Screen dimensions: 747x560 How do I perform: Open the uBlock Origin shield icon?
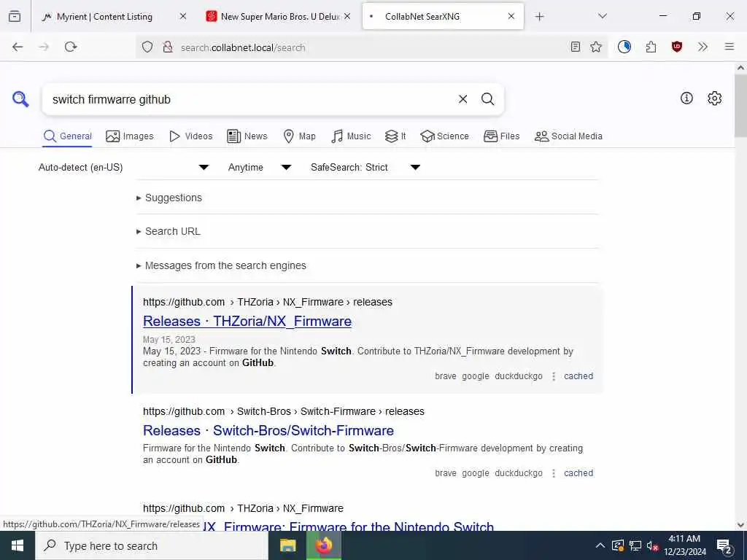click(676, 47)
